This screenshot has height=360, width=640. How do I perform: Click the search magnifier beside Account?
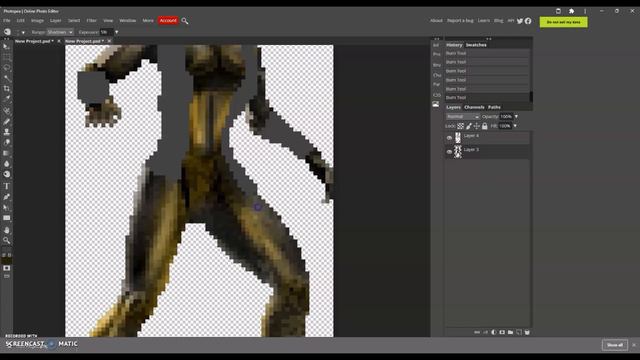coord(185,20)
